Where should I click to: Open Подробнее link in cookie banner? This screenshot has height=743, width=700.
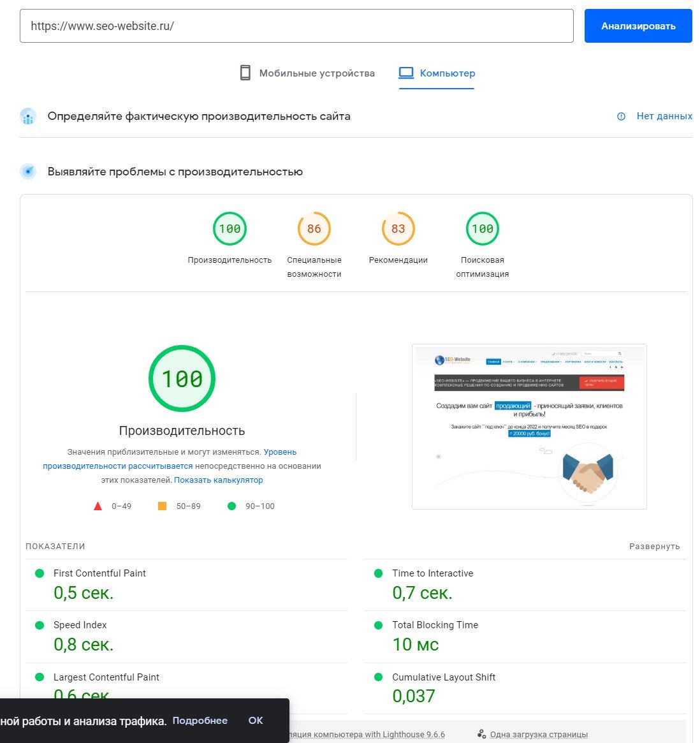(200, 720)
